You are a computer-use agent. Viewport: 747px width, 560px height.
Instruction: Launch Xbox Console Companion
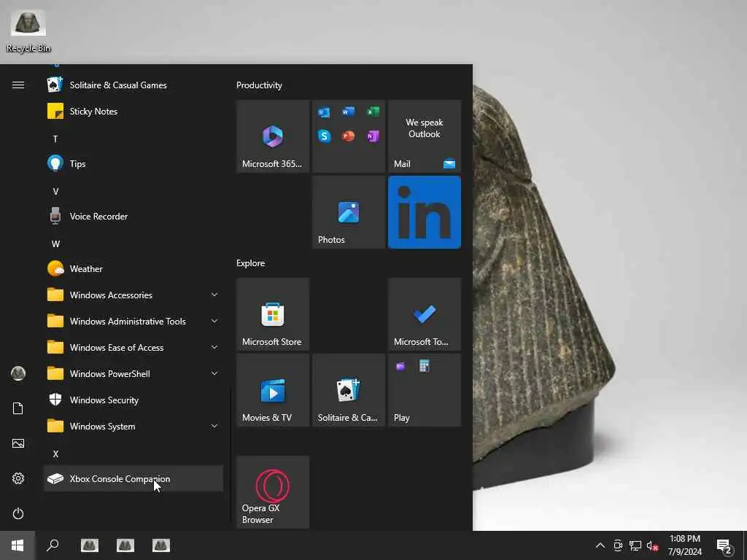tap(133, 478)
